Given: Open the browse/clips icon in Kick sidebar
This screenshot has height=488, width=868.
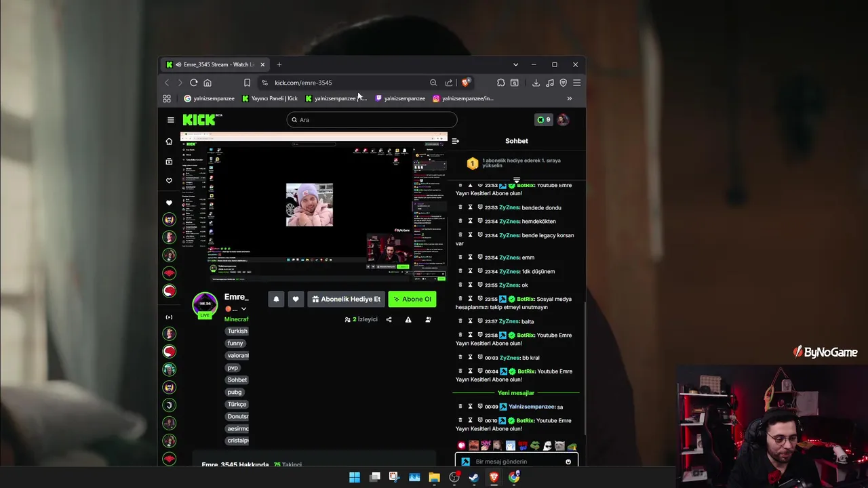Looking at the screenshot, I should click(169, 161).
